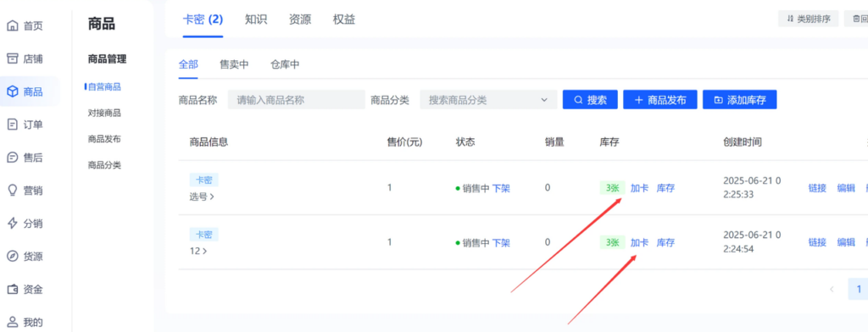Click 编辑 in the 12 row
The height and width of the screenshot is (332, 868).
coord(847,242)
